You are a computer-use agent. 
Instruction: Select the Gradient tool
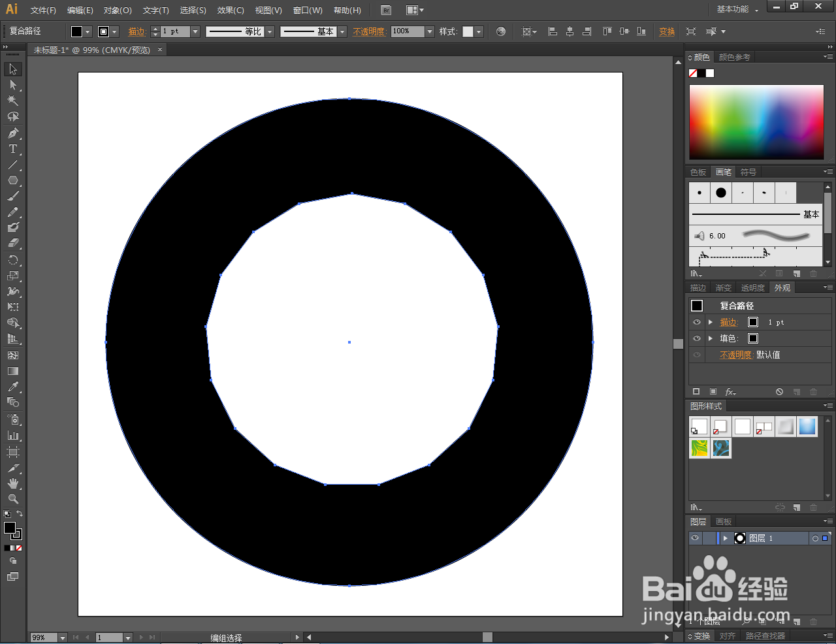12,371
